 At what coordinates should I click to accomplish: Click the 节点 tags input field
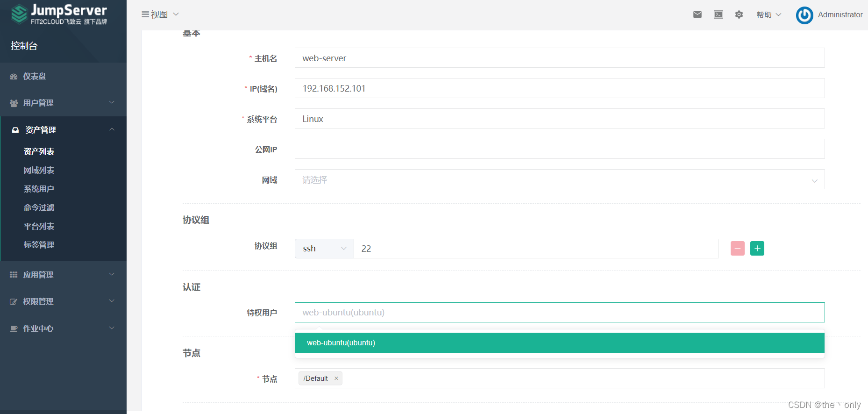[x=560, y=378]
